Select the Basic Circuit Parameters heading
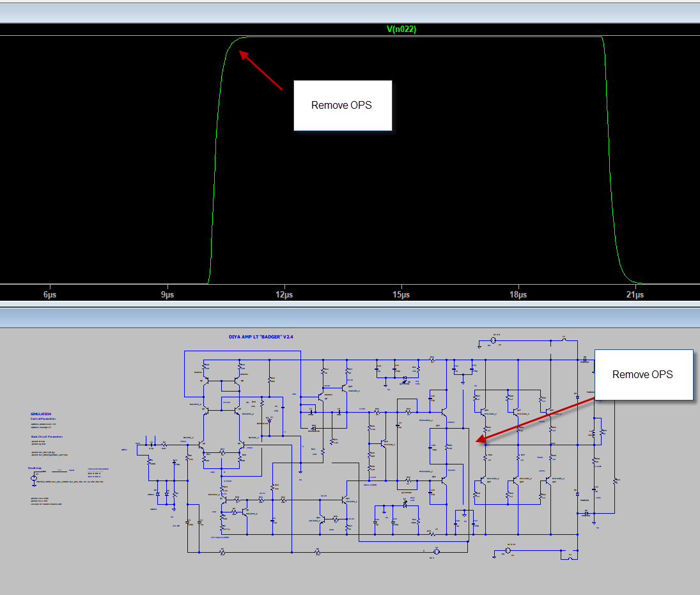Screen dimensions: 700x595 (47, 436)
